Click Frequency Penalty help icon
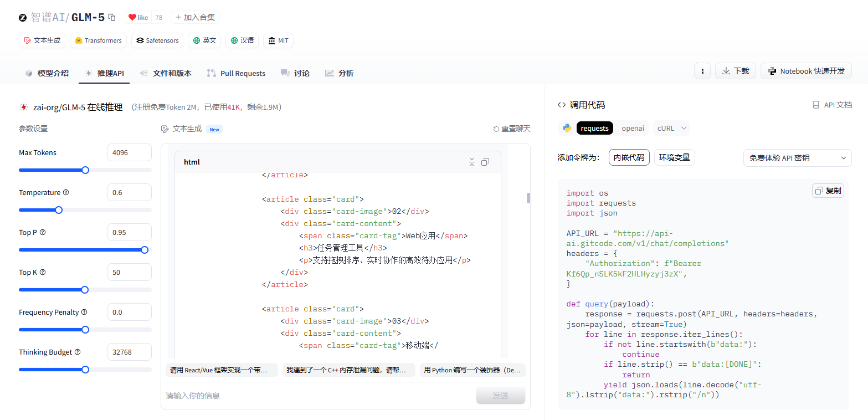Viewport: 868px width, 420px height. 84,312
